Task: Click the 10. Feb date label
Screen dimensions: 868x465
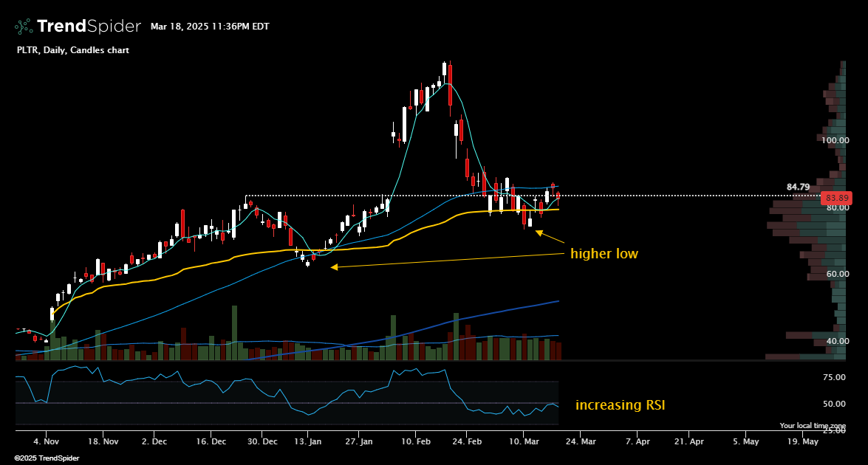Action: 416,441
